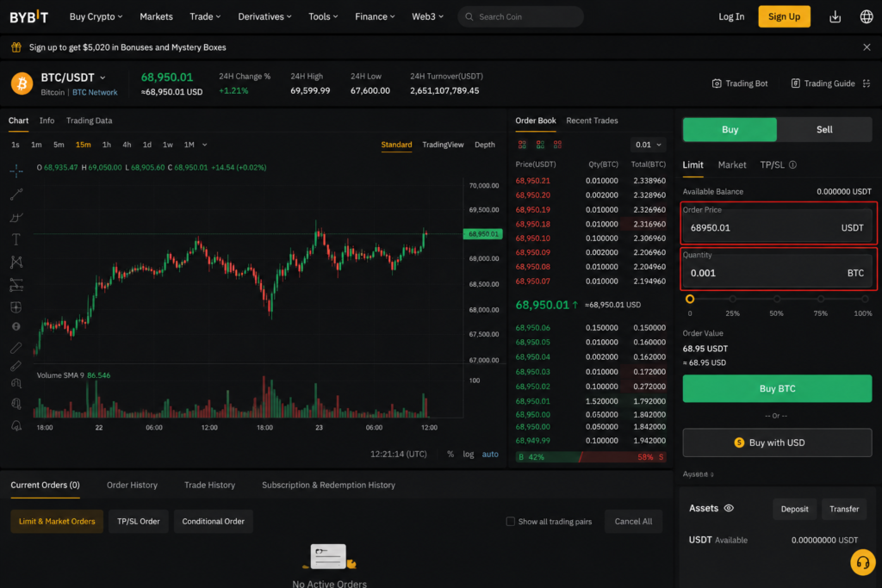Select the long position forecasting tool
The image size is (882, 588).
16,285
